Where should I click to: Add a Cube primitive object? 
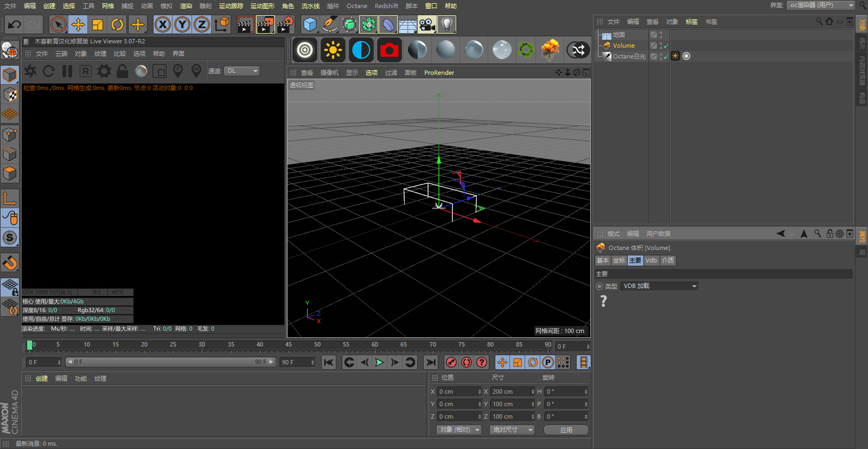pyautogui.click(x=310, y=24)
